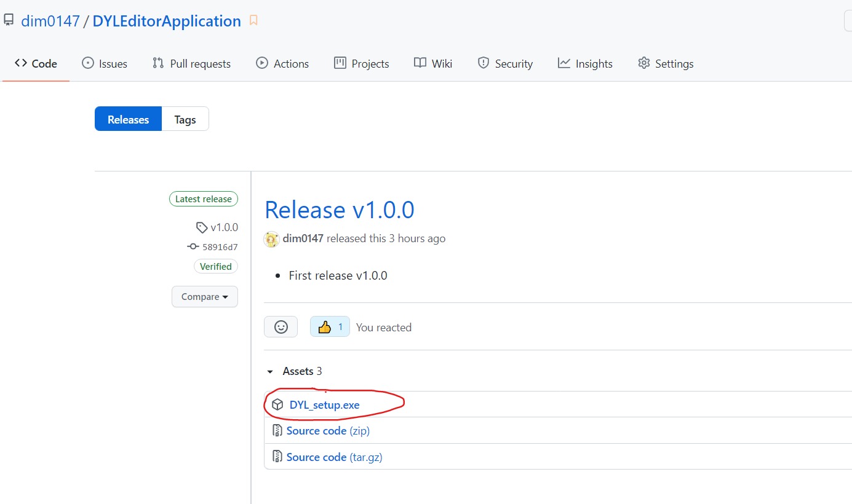Select the Releases button

click(128, 119)
